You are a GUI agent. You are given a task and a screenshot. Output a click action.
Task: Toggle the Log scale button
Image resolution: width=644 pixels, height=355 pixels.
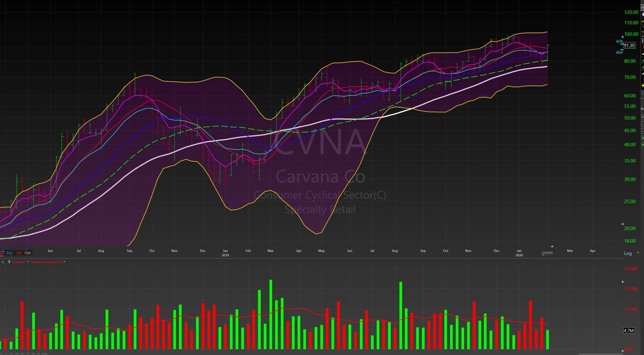point(628,253)
